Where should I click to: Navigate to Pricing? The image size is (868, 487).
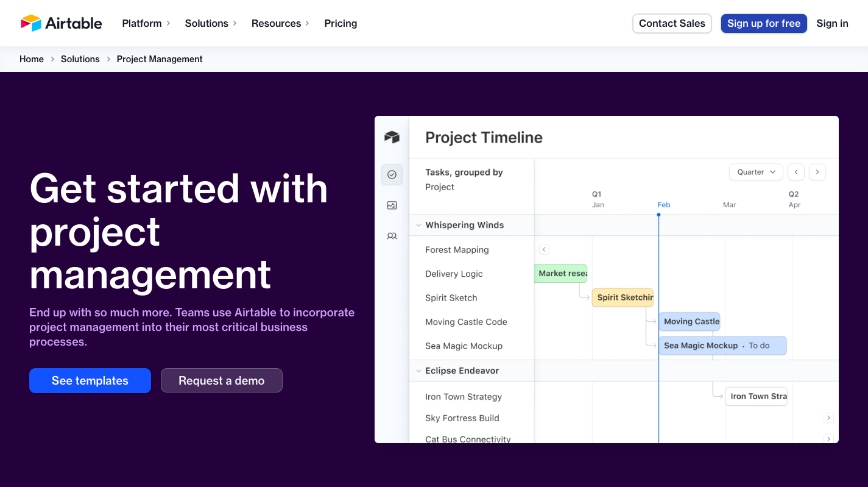(x=340, y=23)
